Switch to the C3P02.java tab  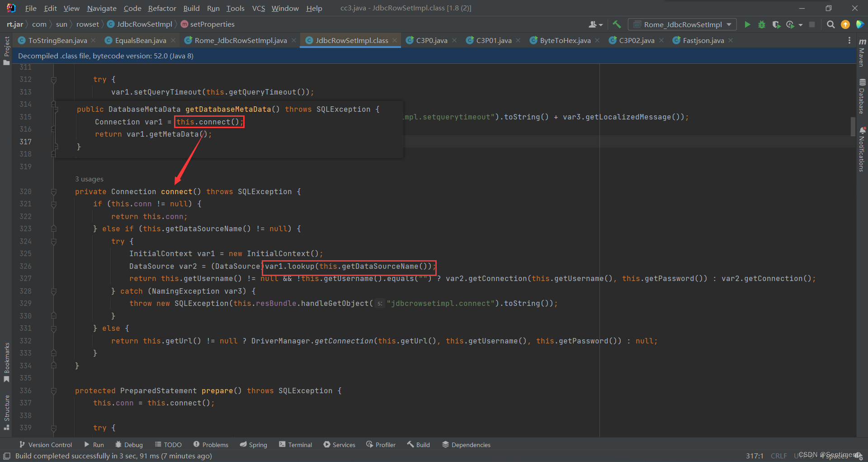coord(637,40)
